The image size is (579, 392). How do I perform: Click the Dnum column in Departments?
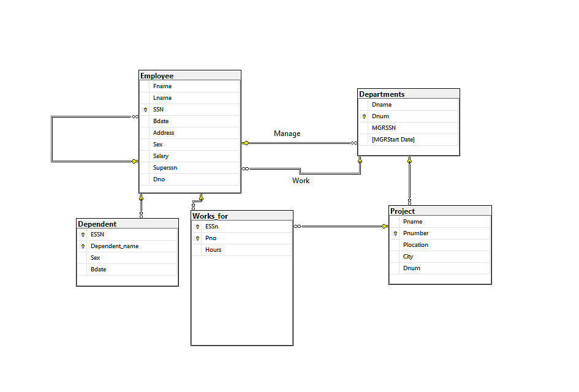409,116
